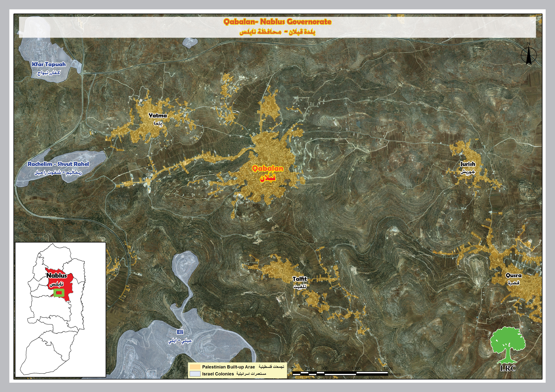The image size is (555, 392).
Task: Click the Israel Colonies legend swatch
Action: pyautogui.click(x=195, y=374)
